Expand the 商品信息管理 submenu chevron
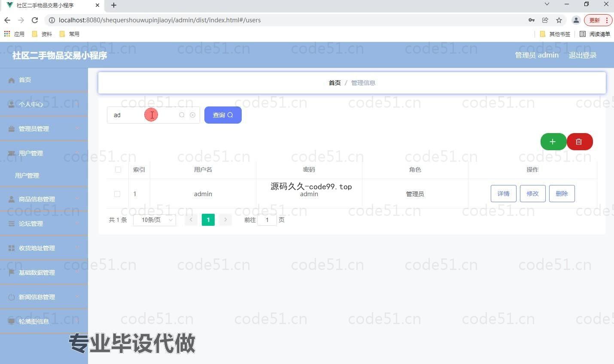614x364 pixels. point(77,199)
